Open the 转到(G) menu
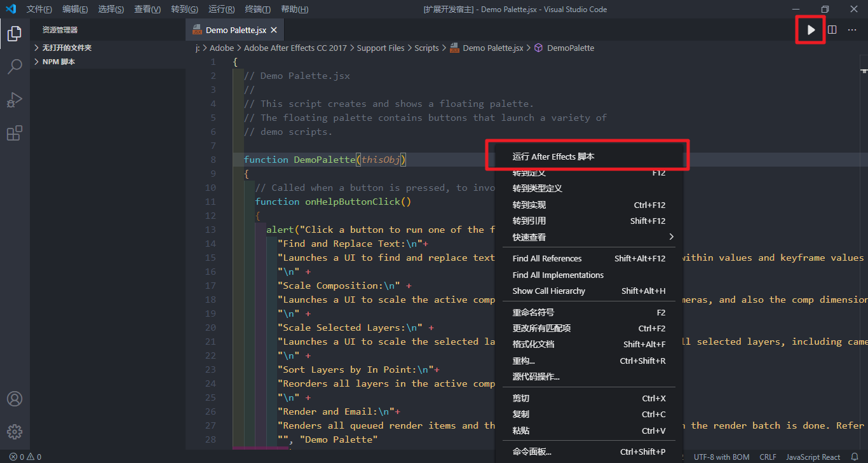This screenshot has height=463, width=868. pos(184,10)
